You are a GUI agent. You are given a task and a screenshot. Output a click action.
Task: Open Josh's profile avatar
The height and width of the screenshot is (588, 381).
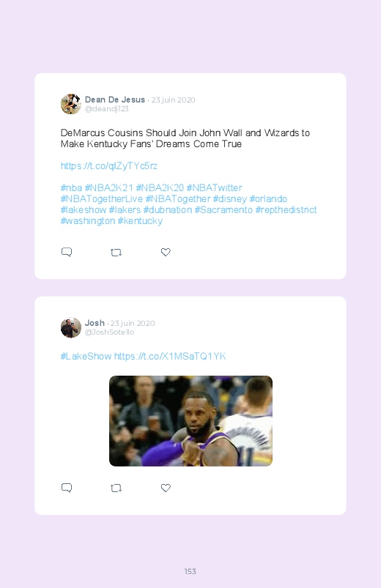click(x=71, y=327)
